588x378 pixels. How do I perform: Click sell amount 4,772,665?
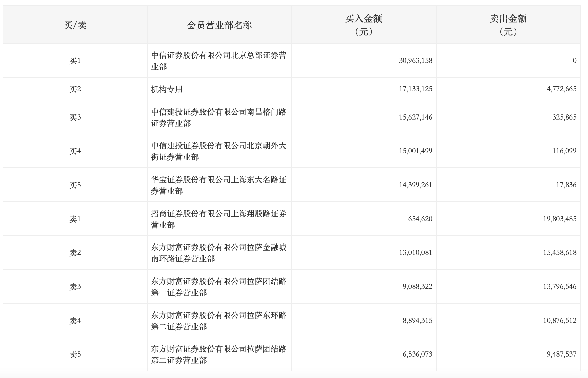coord(562,89)
